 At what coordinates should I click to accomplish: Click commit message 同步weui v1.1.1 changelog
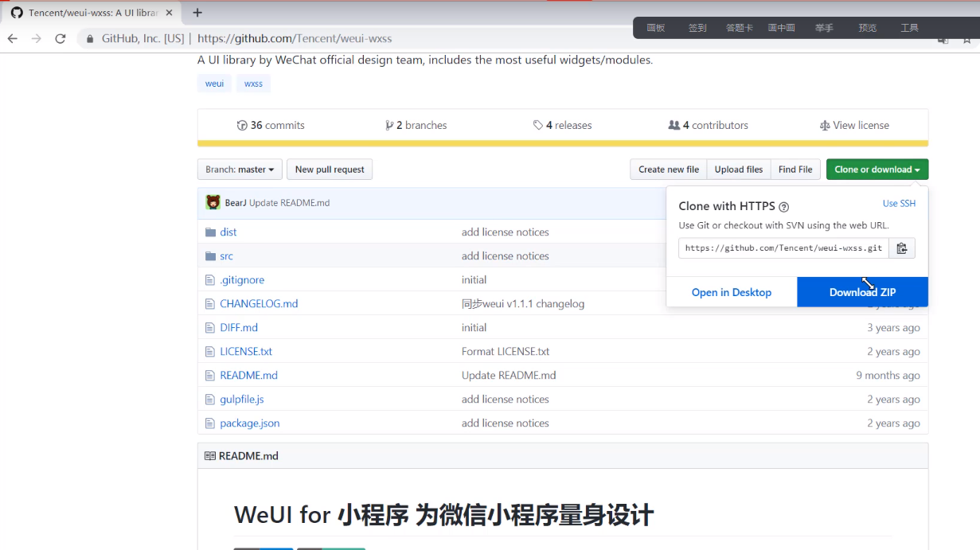click(x=523, y=303)
